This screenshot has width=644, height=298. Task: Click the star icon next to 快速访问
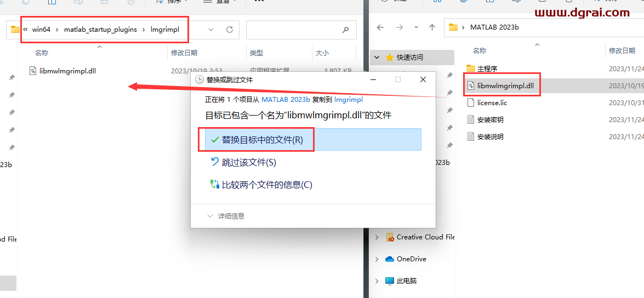click(x=389, y=58)
